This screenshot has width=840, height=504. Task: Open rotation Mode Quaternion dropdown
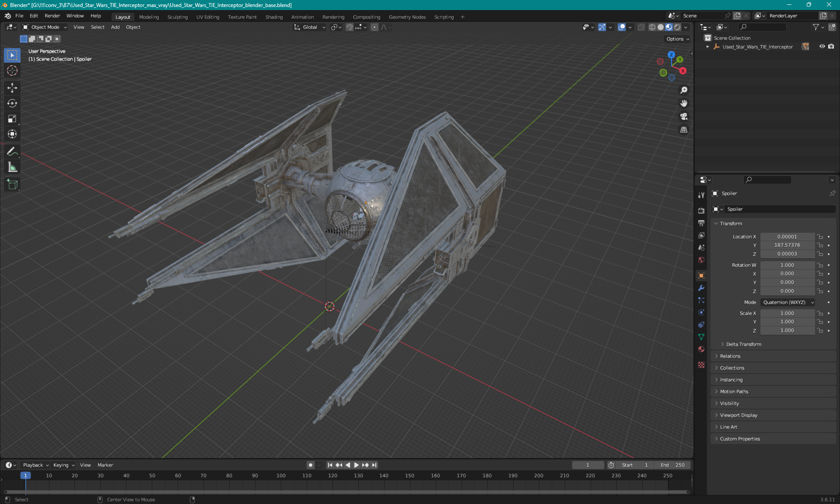point(788,302)
